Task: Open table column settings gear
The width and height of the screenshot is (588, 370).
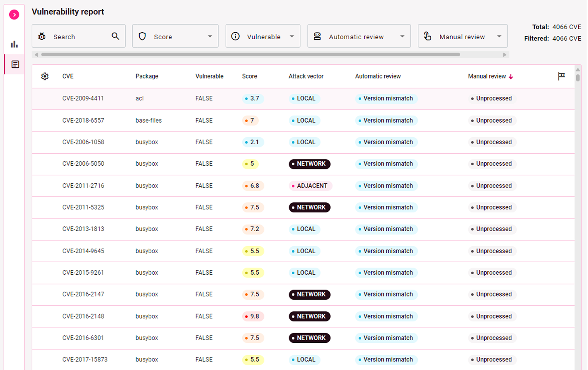Action: [45, 76]
